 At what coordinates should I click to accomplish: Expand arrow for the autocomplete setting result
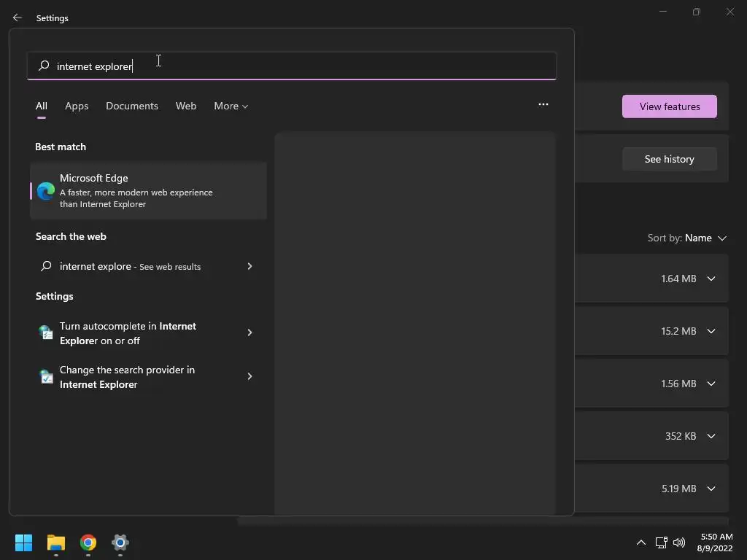click(249, 332)
